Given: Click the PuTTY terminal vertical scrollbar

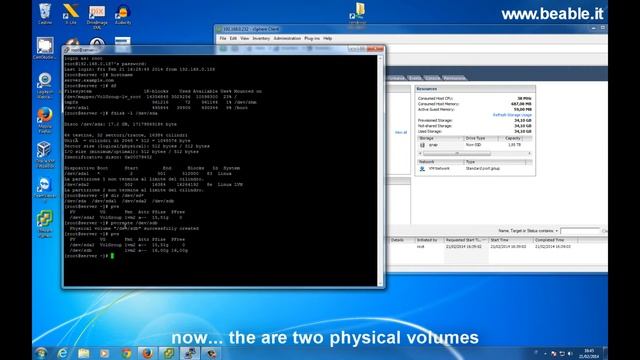Looking at the screenshot, I should click(x=380, y=171).
